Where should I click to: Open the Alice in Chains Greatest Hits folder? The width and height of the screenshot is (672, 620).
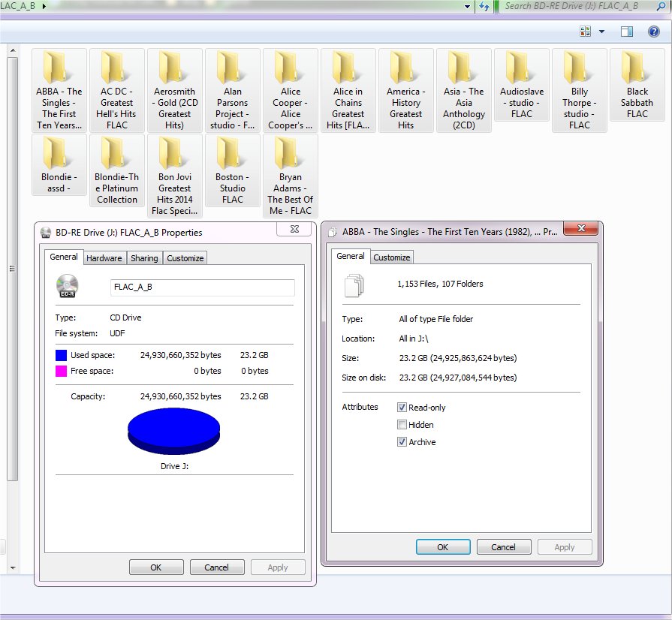pyautogui.click(x=348, y=90)
